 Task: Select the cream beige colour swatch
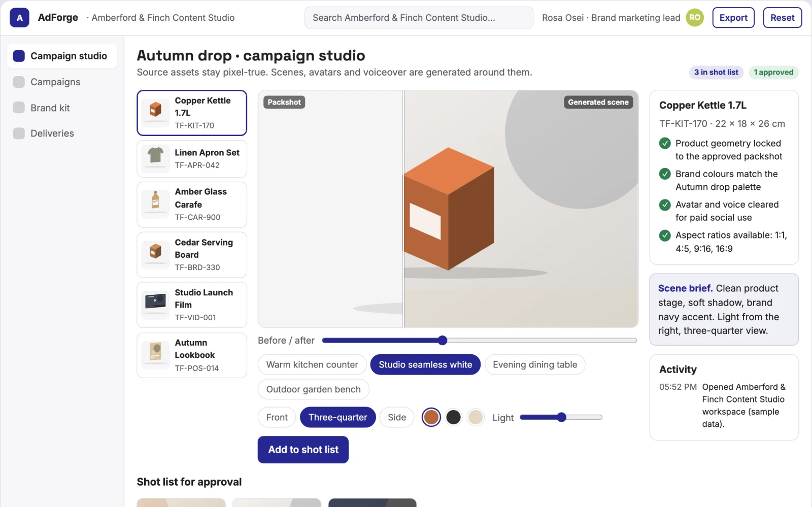(476, 417)
